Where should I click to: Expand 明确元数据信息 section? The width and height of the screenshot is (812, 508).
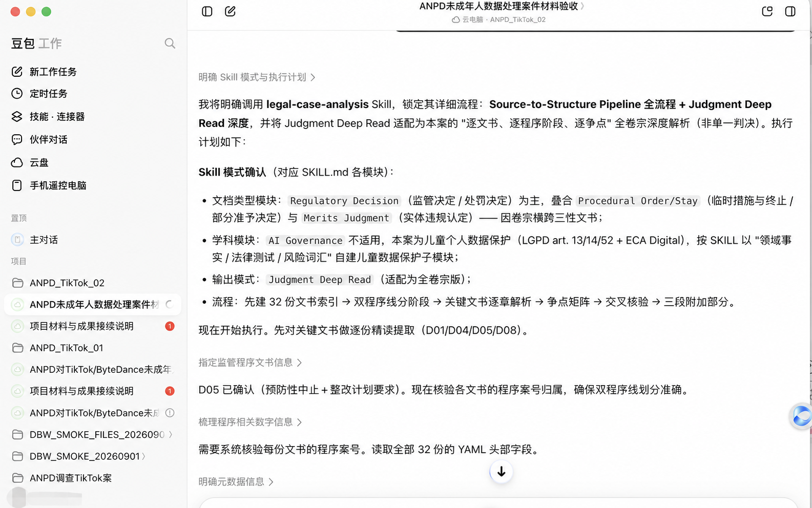[x=236, y=482]
